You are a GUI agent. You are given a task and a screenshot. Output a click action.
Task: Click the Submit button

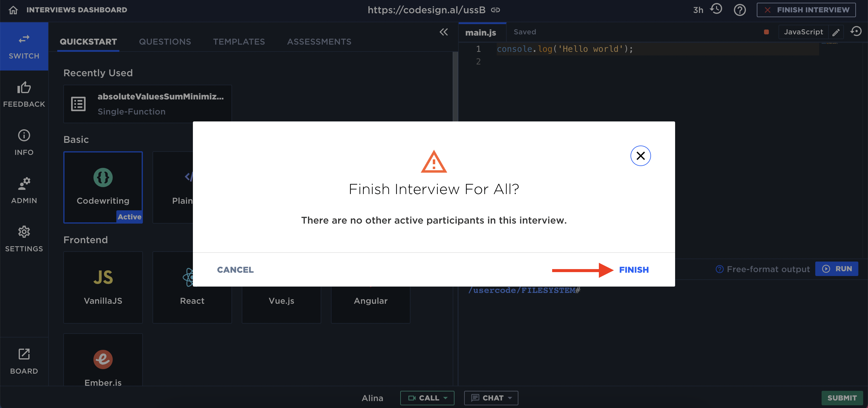coord(842,398)
